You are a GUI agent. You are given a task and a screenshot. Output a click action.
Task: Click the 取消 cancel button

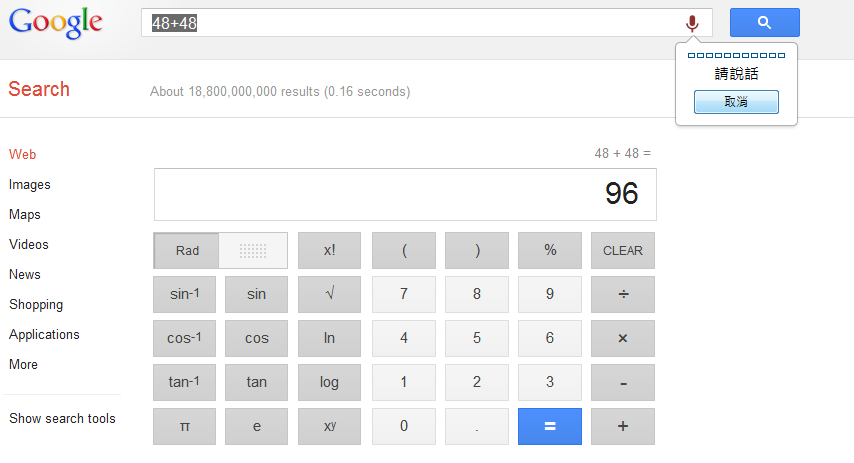[x=736, y=102]
